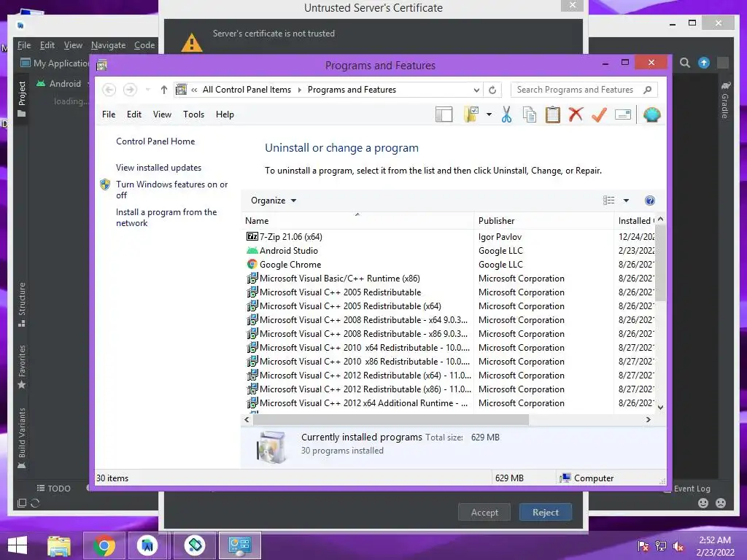Click the Cut scissors icon in toolbar
The image size is (747, 560).
click(506, 114)
